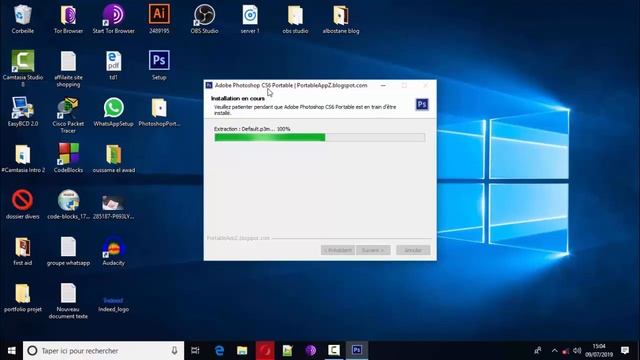The image size is (640, 360).
Task: Click the taskbar clock showing 15:04
Action: pos(599,351)
